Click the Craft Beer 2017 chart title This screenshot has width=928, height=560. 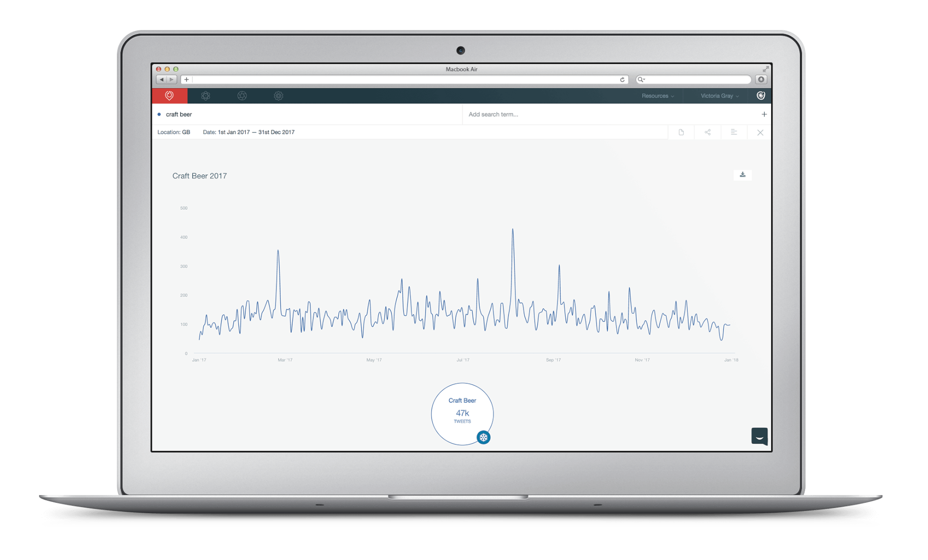coord(200,176)
